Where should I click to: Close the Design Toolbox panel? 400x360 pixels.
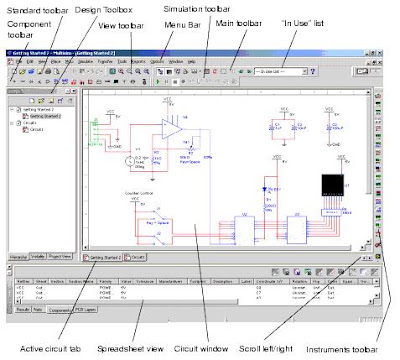[74, 91]
